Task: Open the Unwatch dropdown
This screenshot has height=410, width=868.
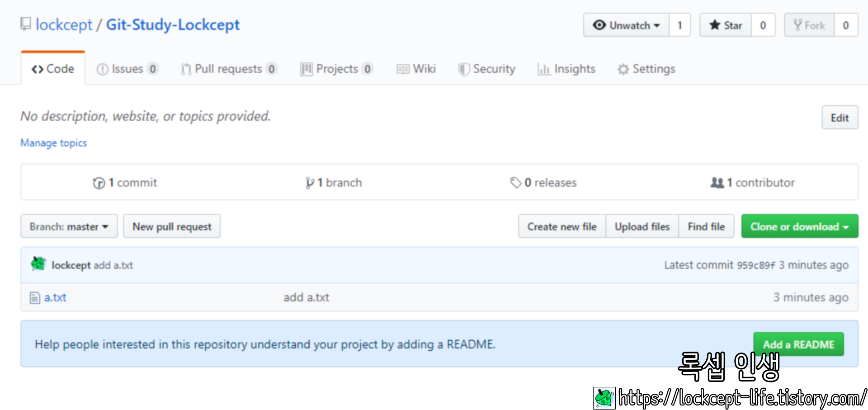Action: (626, 25)
